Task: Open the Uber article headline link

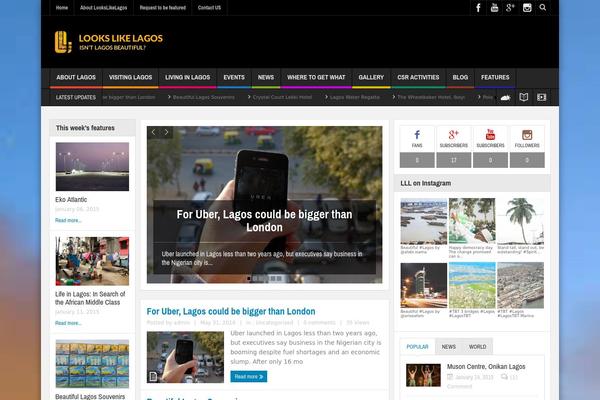Action: pos(231,312)
